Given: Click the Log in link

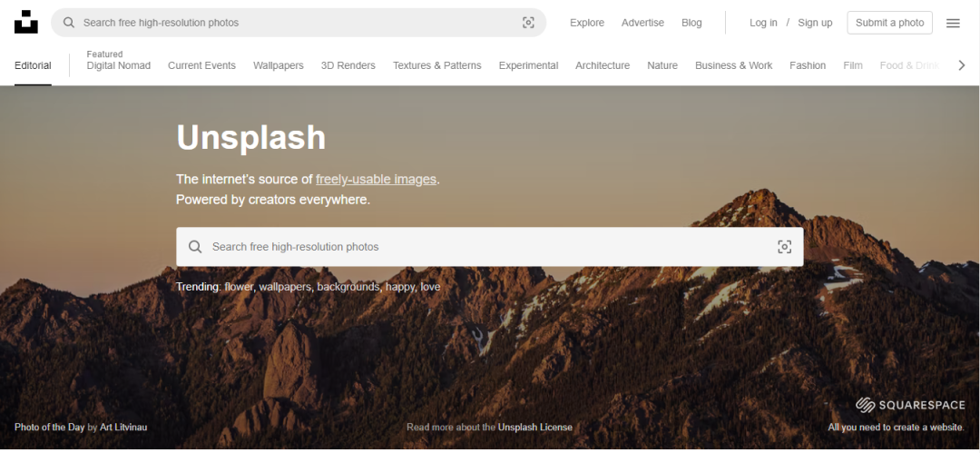Looking at the screenshot, I should point(763,23).
